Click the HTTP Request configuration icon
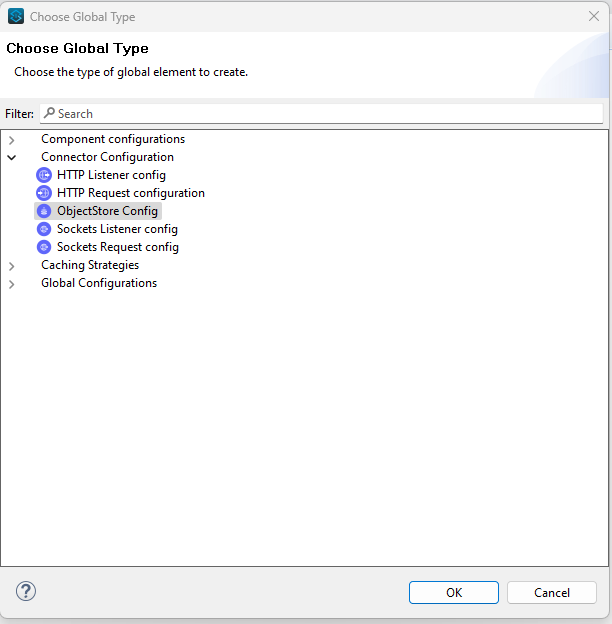The image size is (612, 624). 43,193
